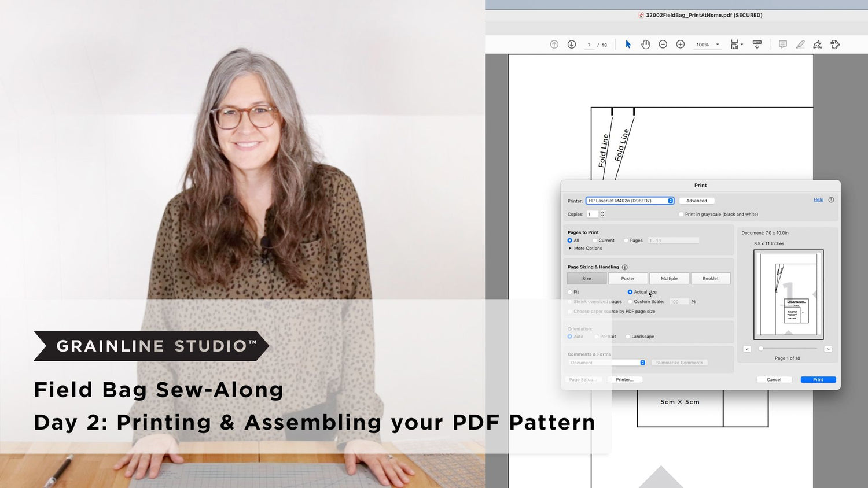This screenshot has height=488, width=868.
Task: Click the '5cm X 5cm' test square label
Action: [680, 402]
